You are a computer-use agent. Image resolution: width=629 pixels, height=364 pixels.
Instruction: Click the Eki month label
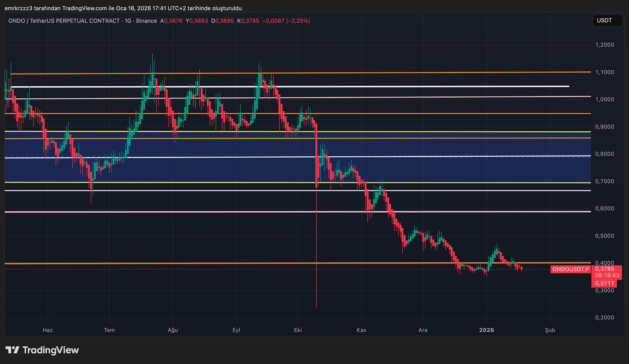pyautogui.click(x=298, y=330)
